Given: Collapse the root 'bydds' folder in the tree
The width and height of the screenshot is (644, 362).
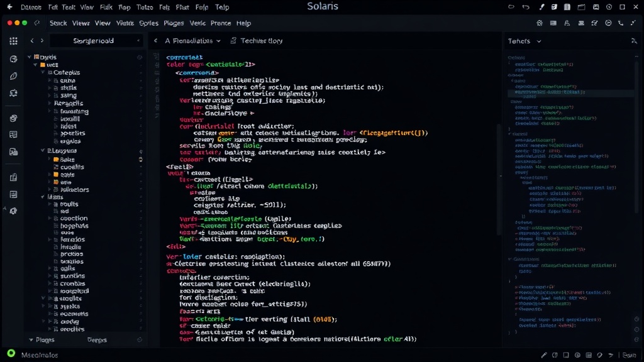Looking at the screenshot, I should coord(30,57).
